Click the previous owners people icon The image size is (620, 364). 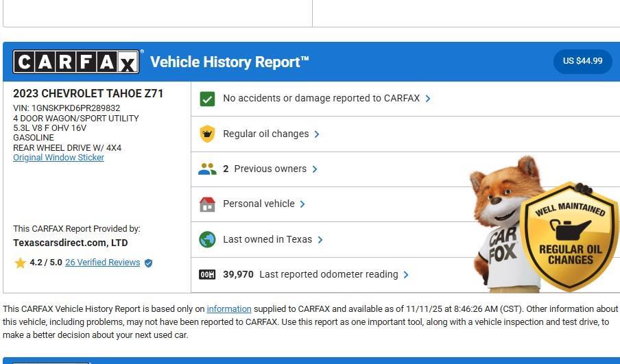[207, 169]
